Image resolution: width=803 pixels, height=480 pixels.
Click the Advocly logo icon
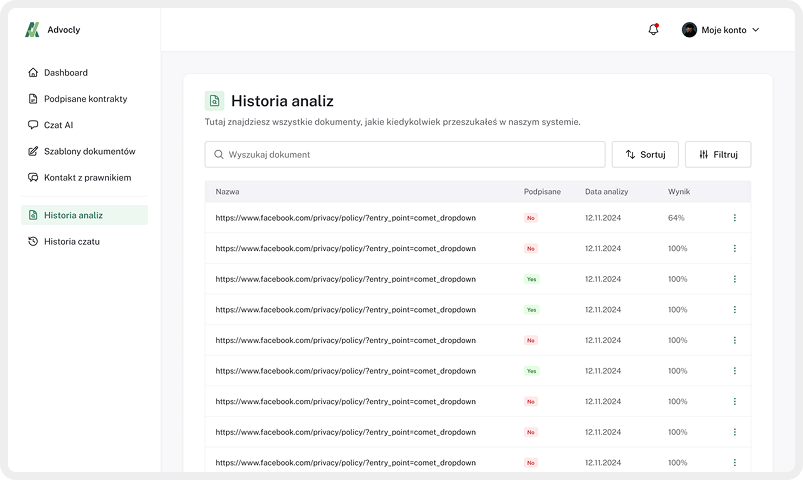[x=32, y=30]
